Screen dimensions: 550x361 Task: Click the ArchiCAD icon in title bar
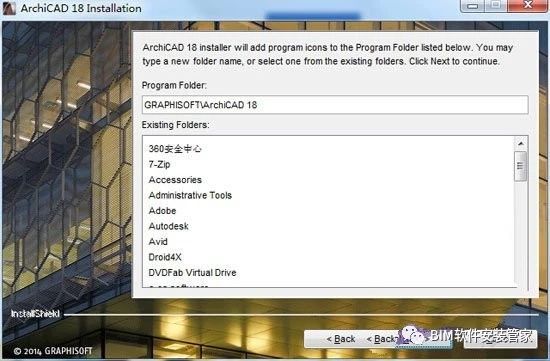pos(9,8)
